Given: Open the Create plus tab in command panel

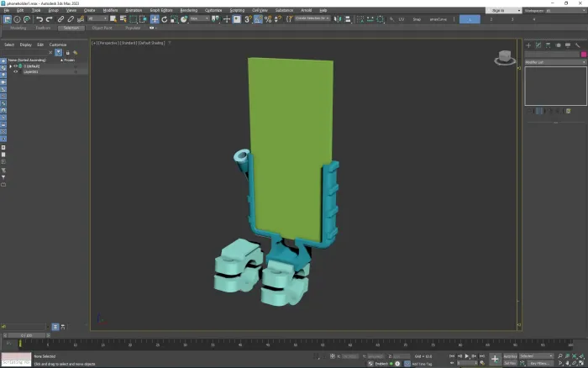Looking at the screenshot, I should pyautogui.click(x=528, y=45).
